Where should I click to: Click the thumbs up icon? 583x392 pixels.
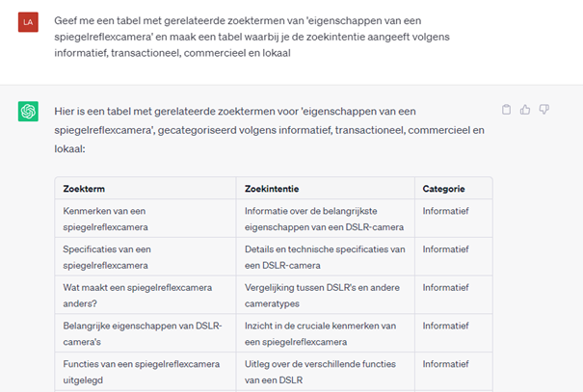[x=525, y=110]
